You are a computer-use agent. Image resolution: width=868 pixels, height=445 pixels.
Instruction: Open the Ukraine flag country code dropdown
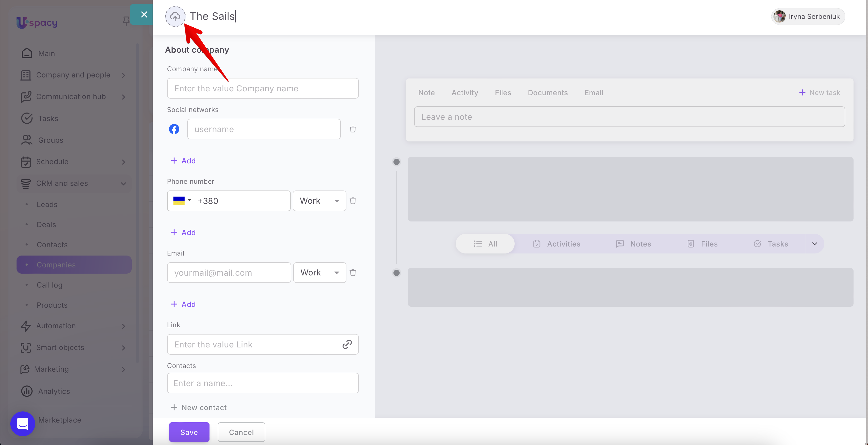(x=182, y=201)
